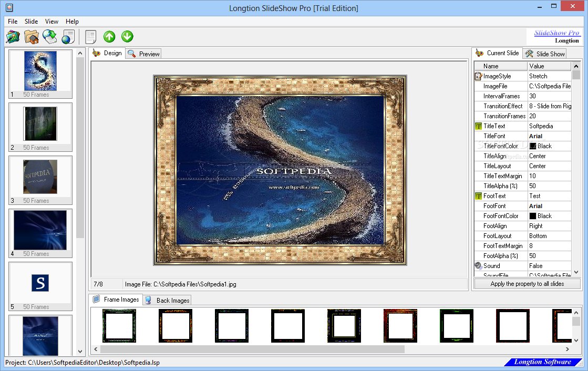Change the TitleAlign value Center
The image size is (588, 371).
coord(549,156)
